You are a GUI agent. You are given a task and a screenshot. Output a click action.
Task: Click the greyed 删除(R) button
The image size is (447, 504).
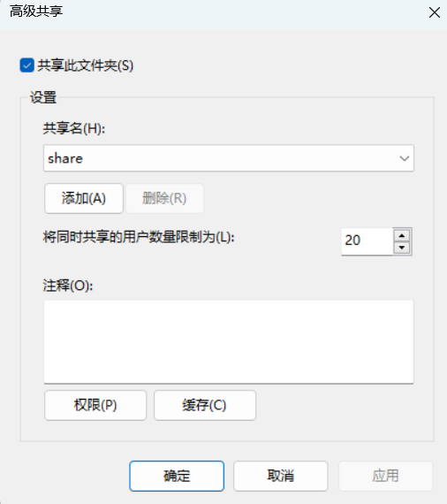pyautogui.click(x=164, y=198)
